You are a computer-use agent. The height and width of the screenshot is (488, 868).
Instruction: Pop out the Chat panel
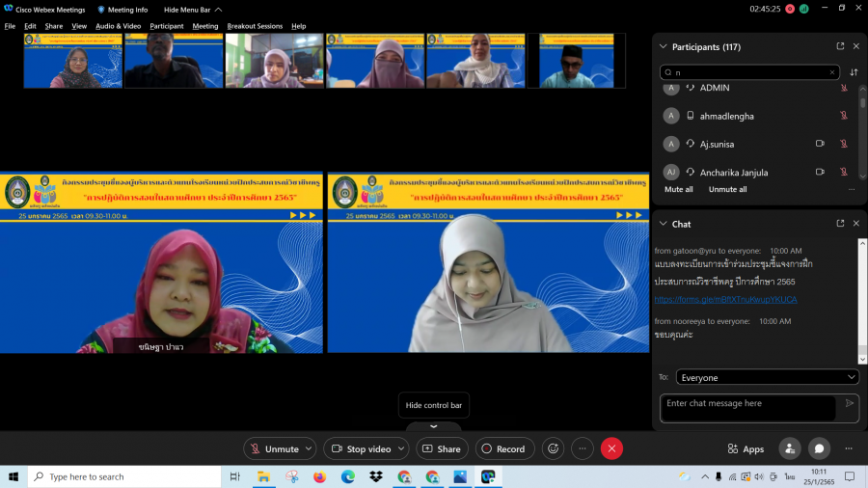tap(840, 224)
